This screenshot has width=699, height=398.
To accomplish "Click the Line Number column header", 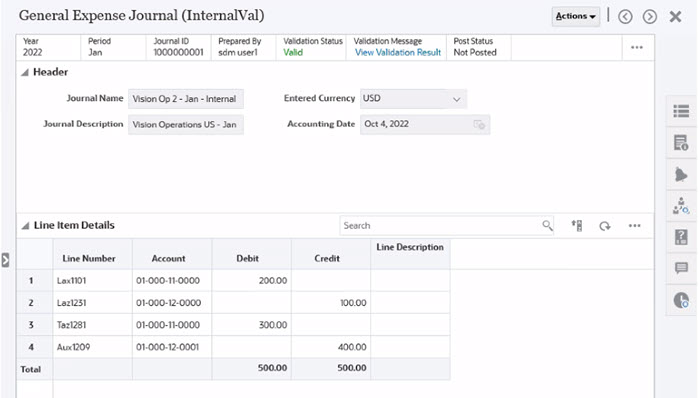I will (x=93, y=254).
